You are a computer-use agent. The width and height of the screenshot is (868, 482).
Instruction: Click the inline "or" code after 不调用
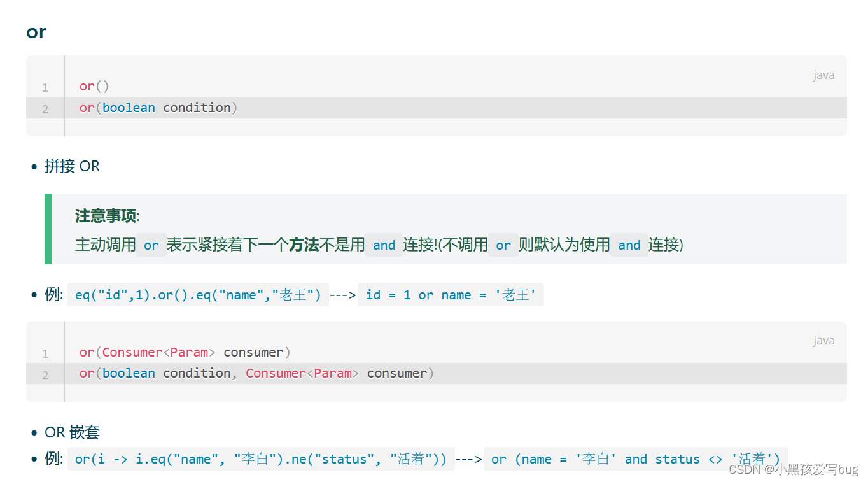coord(503,245)
